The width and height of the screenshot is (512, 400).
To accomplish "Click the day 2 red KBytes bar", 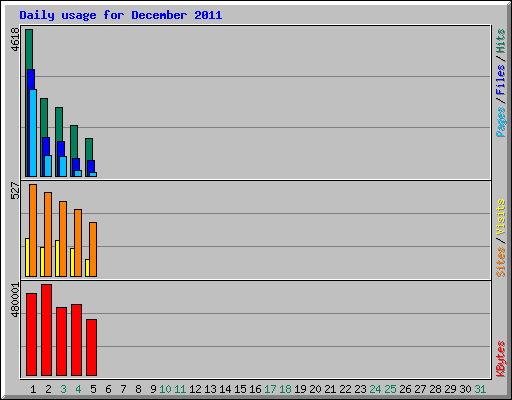I will coord(46,330).
